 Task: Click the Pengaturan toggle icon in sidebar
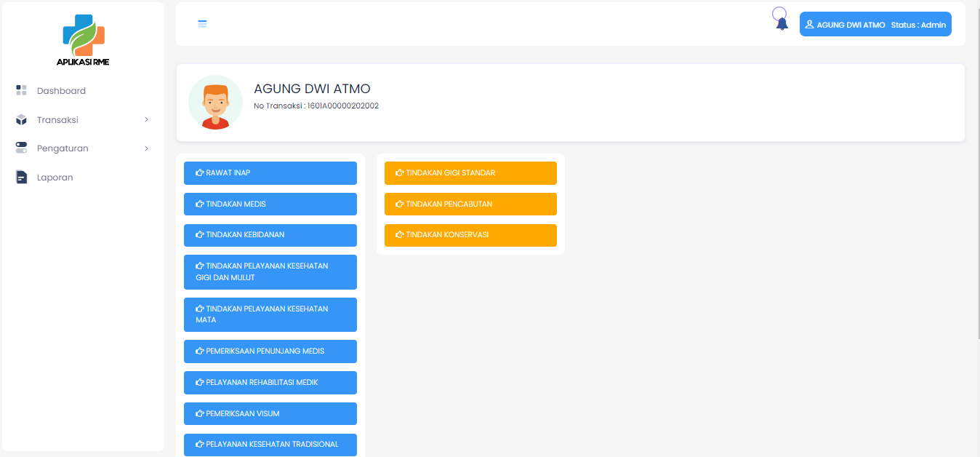[21, 148]
